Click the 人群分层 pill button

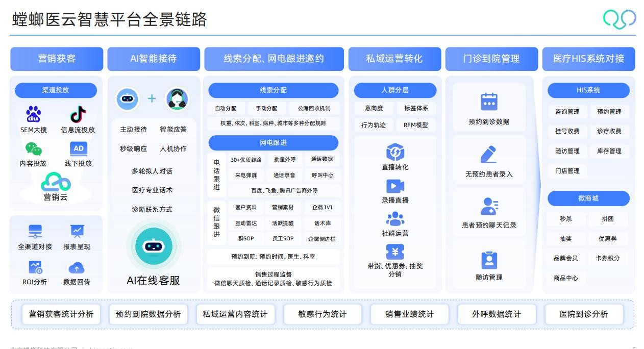click(395, 90)
